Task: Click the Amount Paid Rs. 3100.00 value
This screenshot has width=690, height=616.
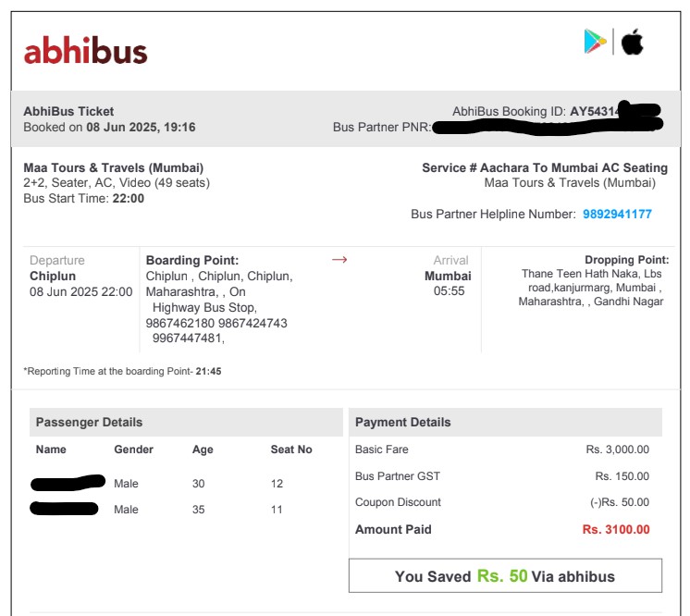Action: [616, 530]
